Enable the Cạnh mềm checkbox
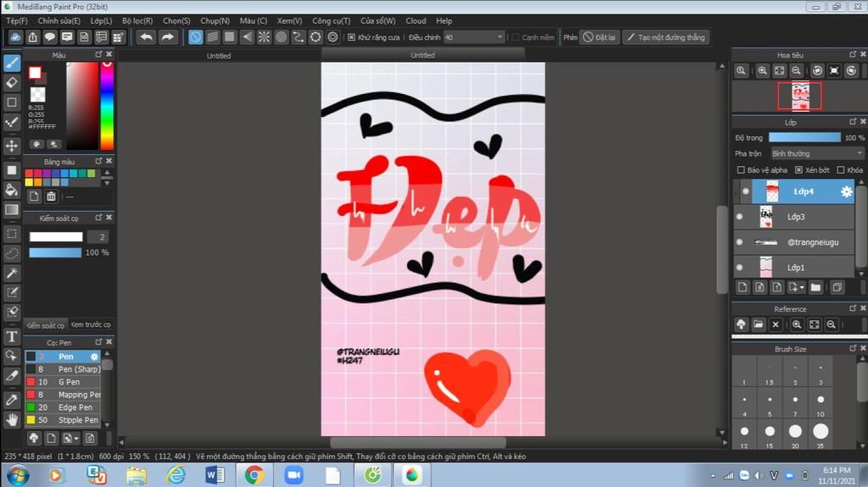The image size is (868, 487). pos(515,37)
